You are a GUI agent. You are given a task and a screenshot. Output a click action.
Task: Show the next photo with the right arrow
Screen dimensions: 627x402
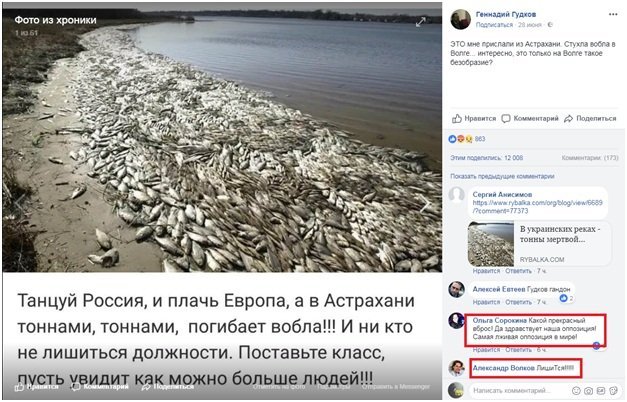pyautogui.click(x=425, y=204)
